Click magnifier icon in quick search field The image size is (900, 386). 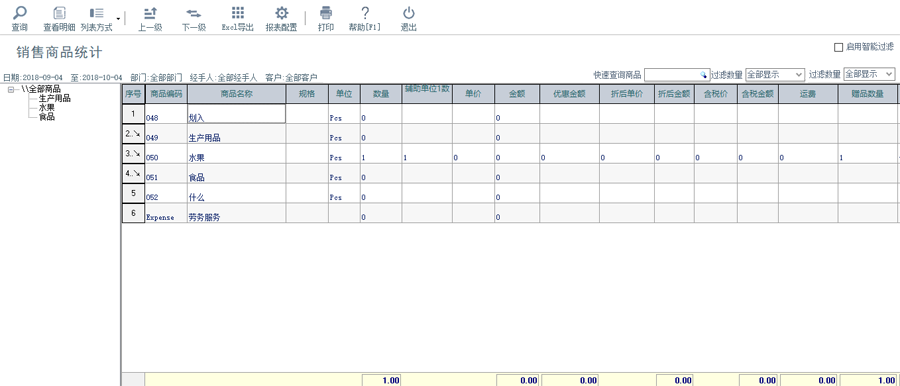(x=704, y=75)
